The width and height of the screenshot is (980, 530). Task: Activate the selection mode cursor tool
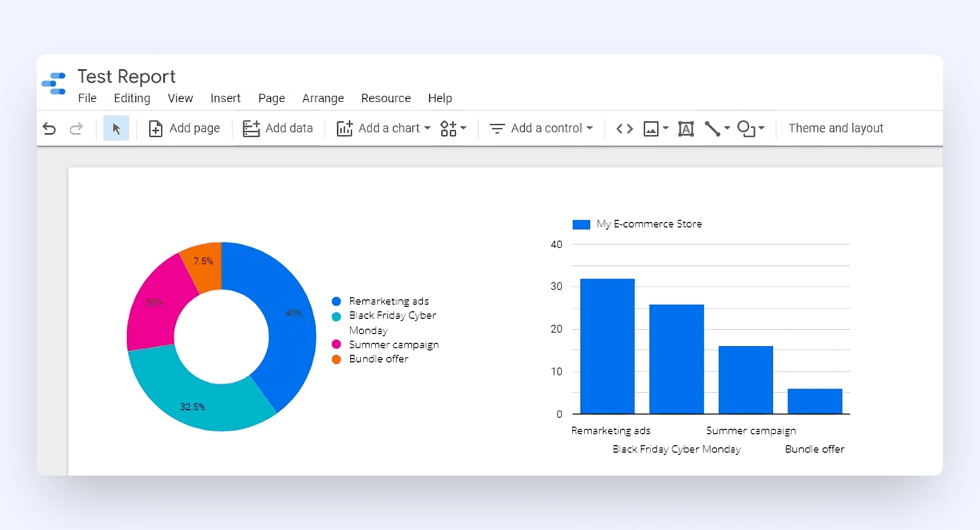116,128
